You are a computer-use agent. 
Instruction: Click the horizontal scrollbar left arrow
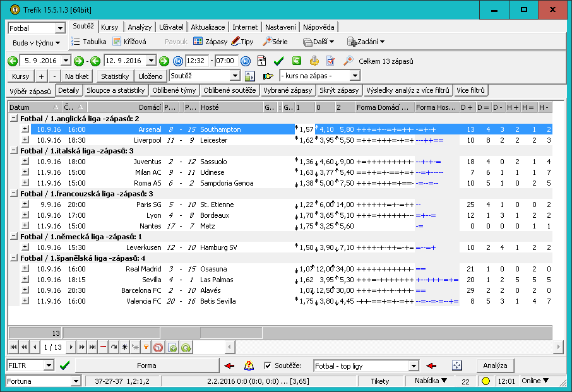click(x=229, y=347)
